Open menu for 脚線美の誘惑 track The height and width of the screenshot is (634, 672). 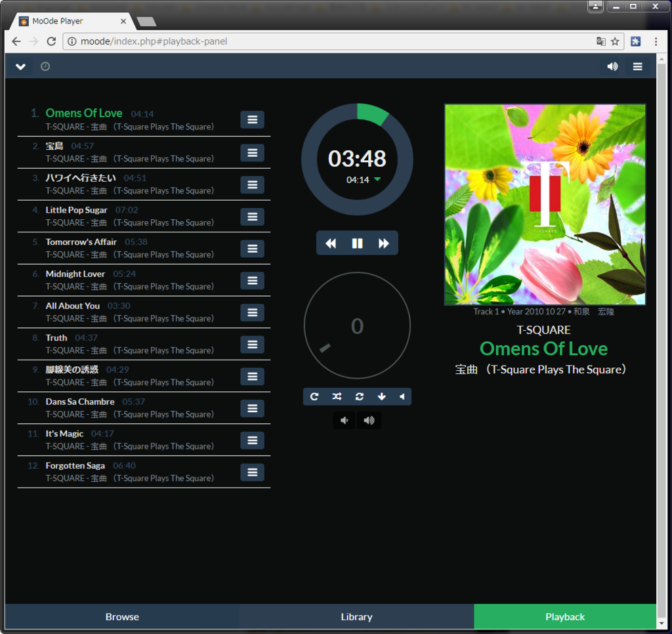(x=252, y=376)
